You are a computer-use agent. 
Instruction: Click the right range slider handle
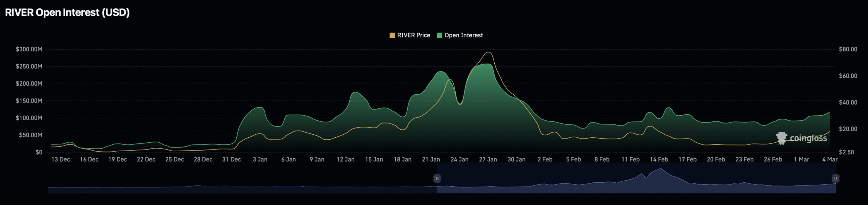[835, 178]
